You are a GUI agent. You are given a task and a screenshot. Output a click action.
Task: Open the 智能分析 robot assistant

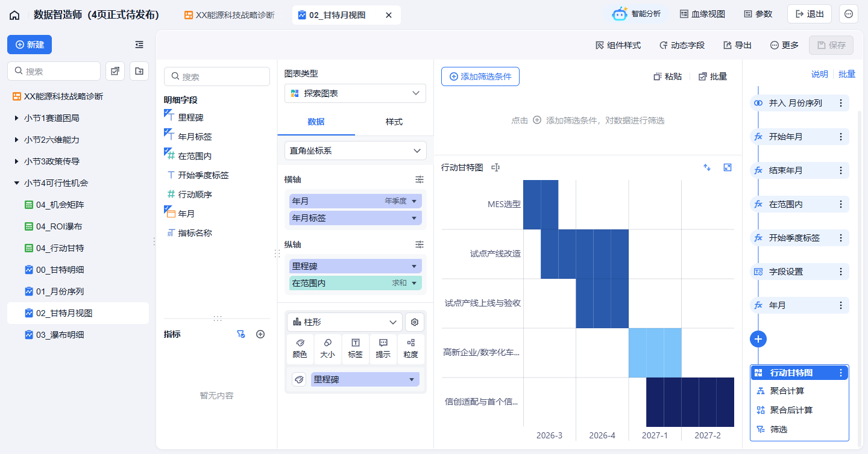(637, 14)
